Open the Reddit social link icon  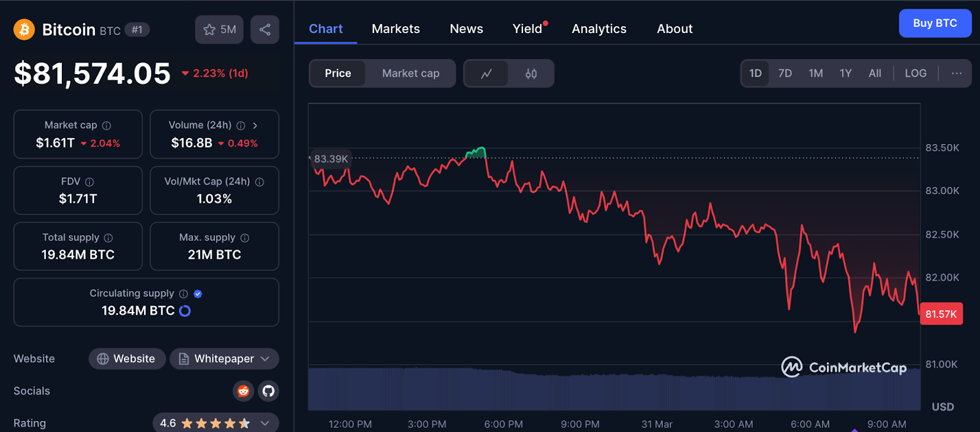coord(243,391)
